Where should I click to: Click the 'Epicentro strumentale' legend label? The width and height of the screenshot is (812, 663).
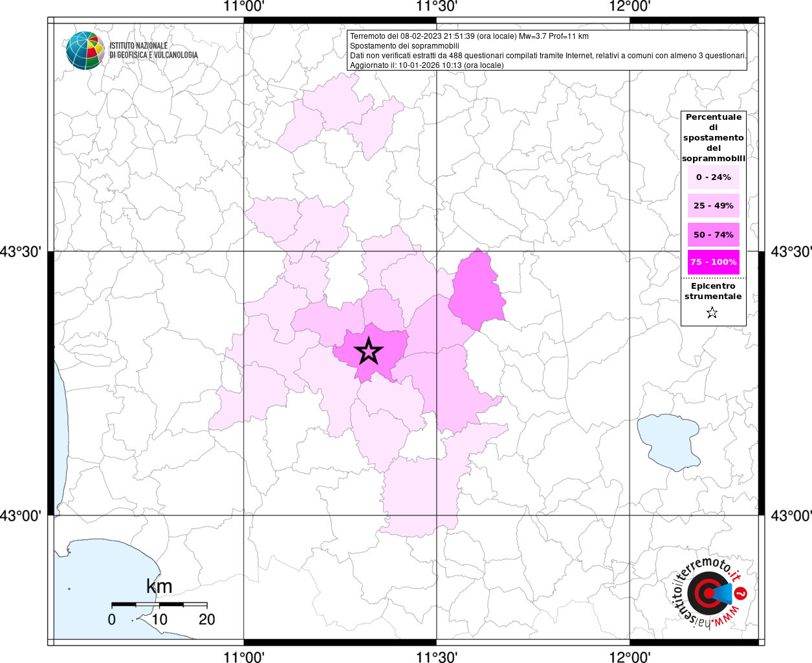tap(713, 291)
